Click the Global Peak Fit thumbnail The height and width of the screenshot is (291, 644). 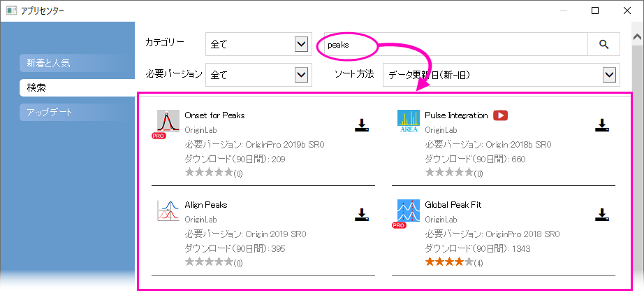(409, 211)
